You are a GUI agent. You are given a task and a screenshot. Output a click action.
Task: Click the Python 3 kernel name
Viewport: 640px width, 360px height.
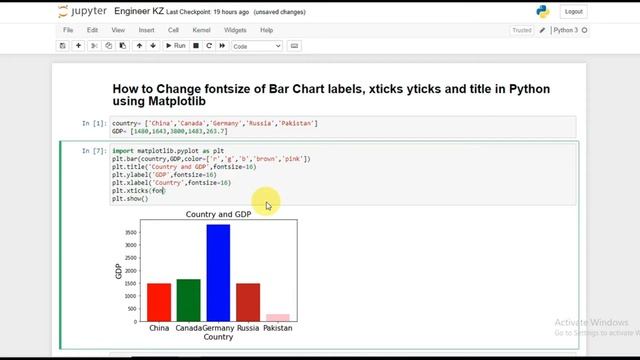tap(566, 30)
